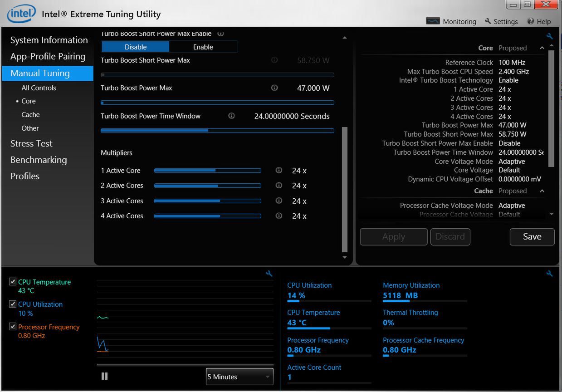Show info for 4 Active Cores multiplier
This screenshot has height=392, width=562.
click(x=279, y=216)
